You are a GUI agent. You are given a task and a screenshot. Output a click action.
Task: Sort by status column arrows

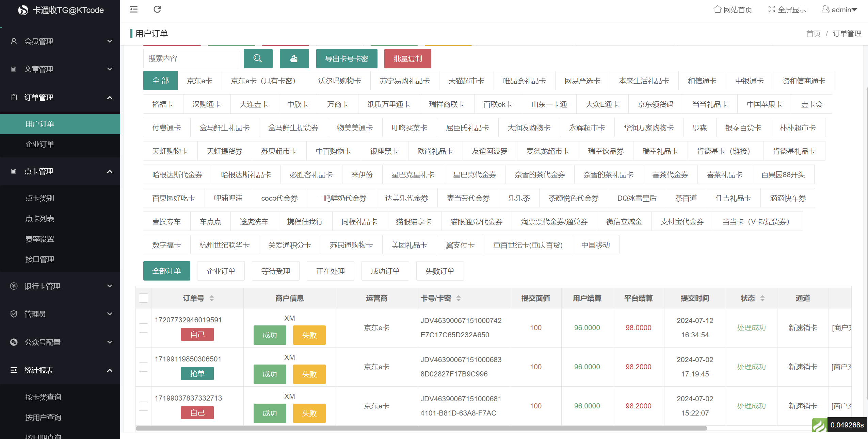pos(762,298)
